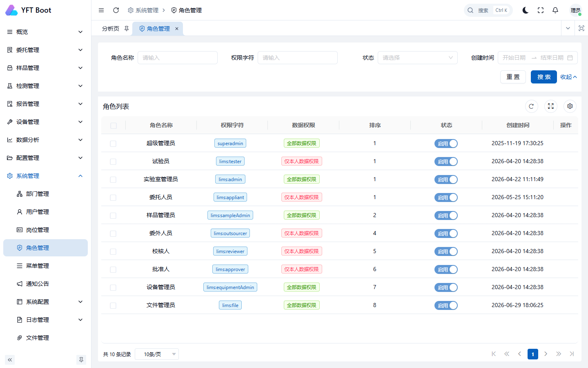Image resolution: width=588 pixels, height=368 pixels.
Task: Open notifications bell
Action: click(555, 10)
